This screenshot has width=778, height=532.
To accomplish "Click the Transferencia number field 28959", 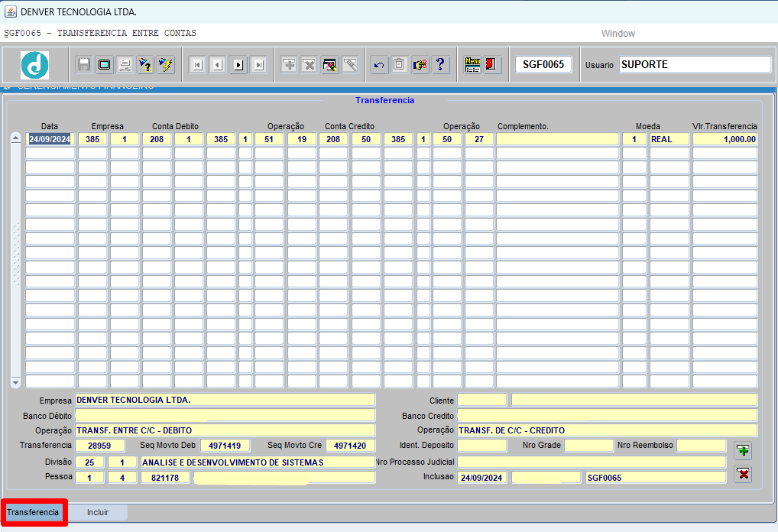I will coord(99,446).
